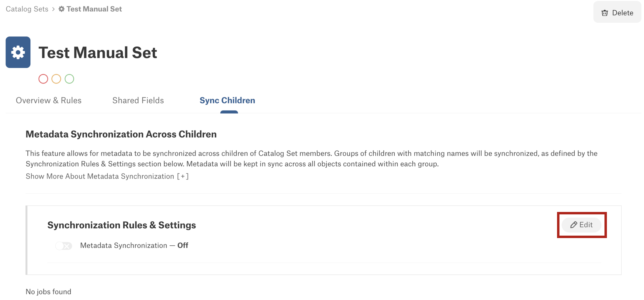The height and width of the screenshot is (300, 644).
Task: Click the large blue gear set icon
Action: click(x=18, y=52)
